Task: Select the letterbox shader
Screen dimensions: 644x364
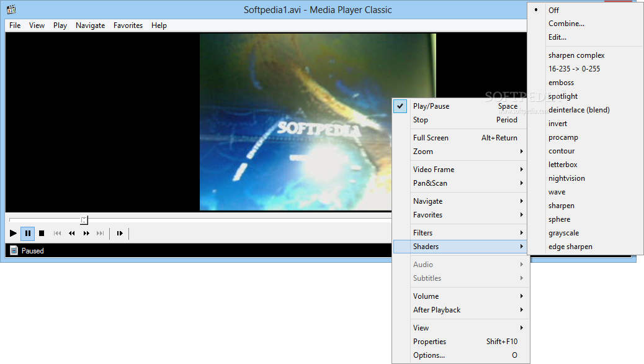Action: [x=585, y=165]
